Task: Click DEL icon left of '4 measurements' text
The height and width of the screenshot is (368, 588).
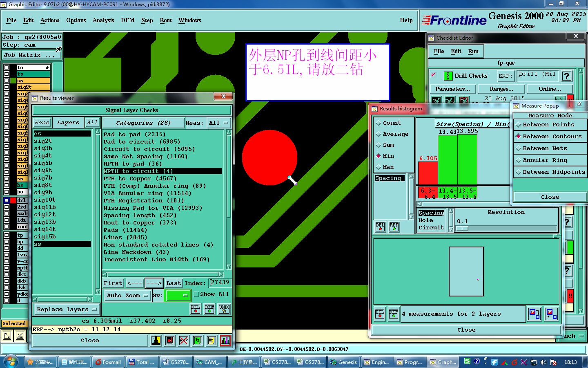Action: coord(380,314)
